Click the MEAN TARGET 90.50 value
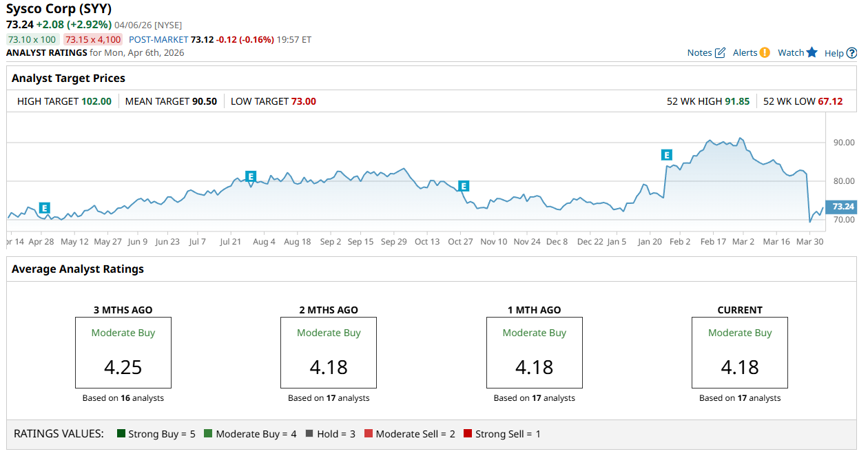Image resolution: width=868 pixels, height=456 pixels. (205, 101)
